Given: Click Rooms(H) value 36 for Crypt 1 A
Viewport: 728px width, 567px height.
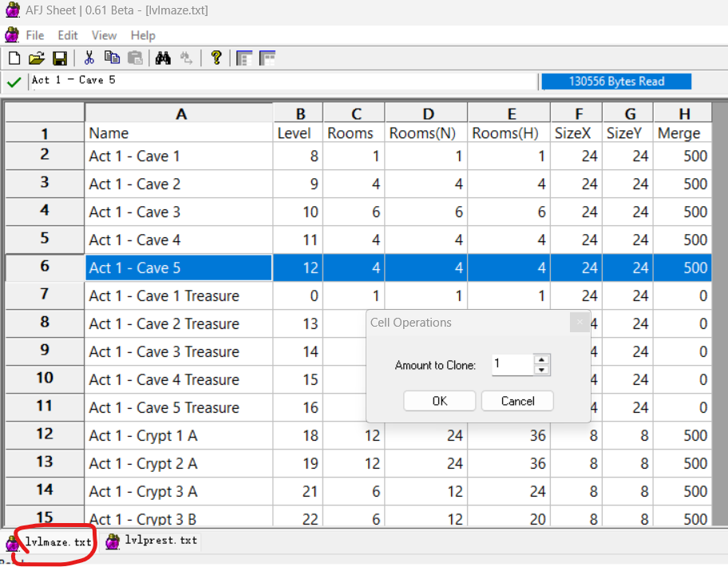Looking at the screenshot, I should [509, 435].
